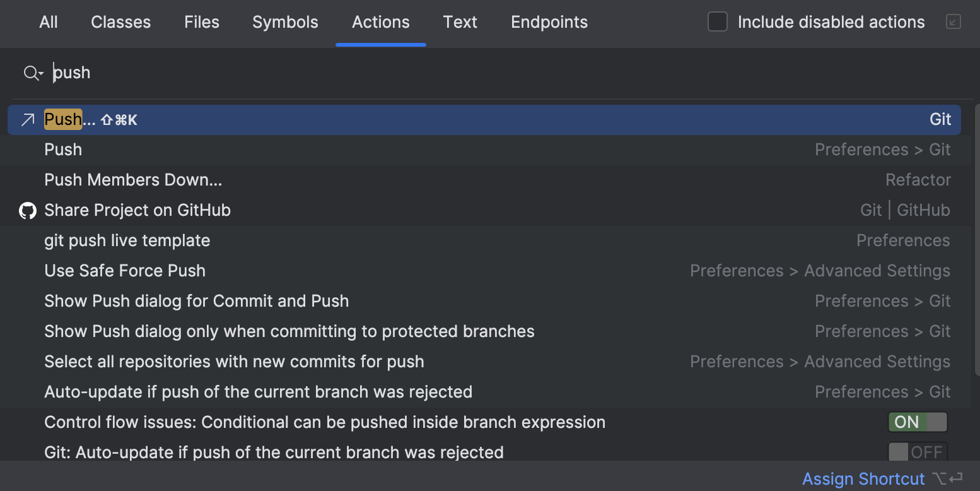The image size is (980, 491).
Task: Click the pin popup icon in top right corner
Action: pos(953,21)
